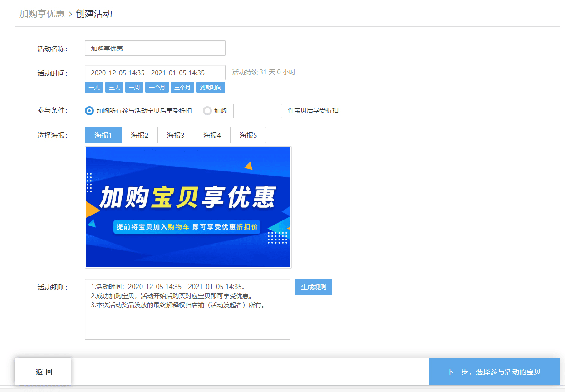Click the 加购件数 number input box
Viewport: 565px width, 392px height.
[257, 110]
